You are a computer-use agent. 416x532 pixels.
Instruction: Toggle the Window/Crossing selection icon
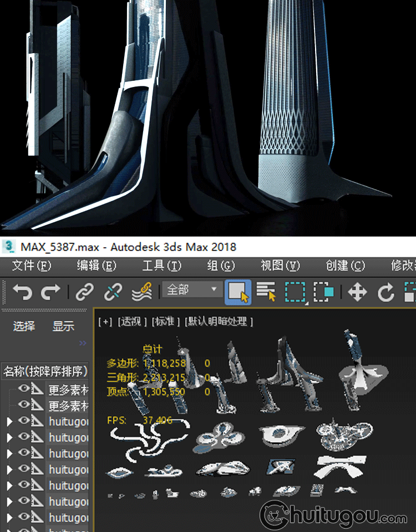click(x=323, y=291)
